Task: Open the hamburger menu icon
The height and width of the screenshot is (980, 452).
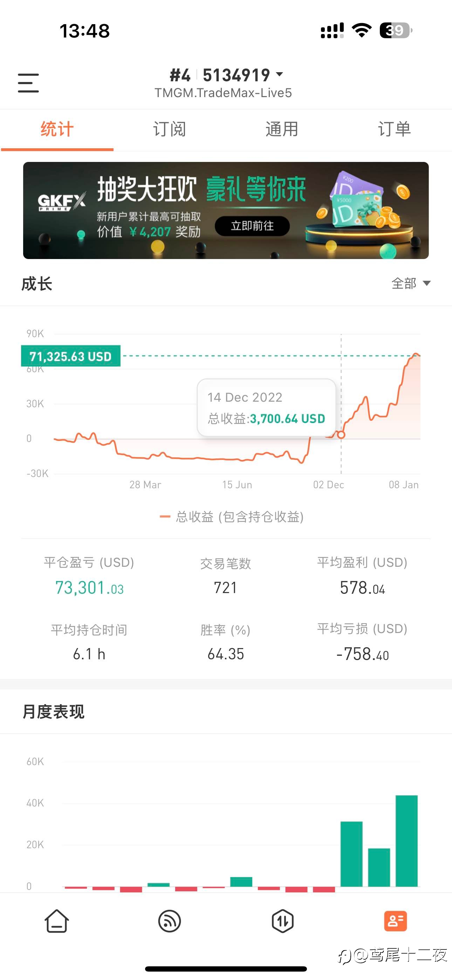Action: pyautogui.click(x=28, y=83)
